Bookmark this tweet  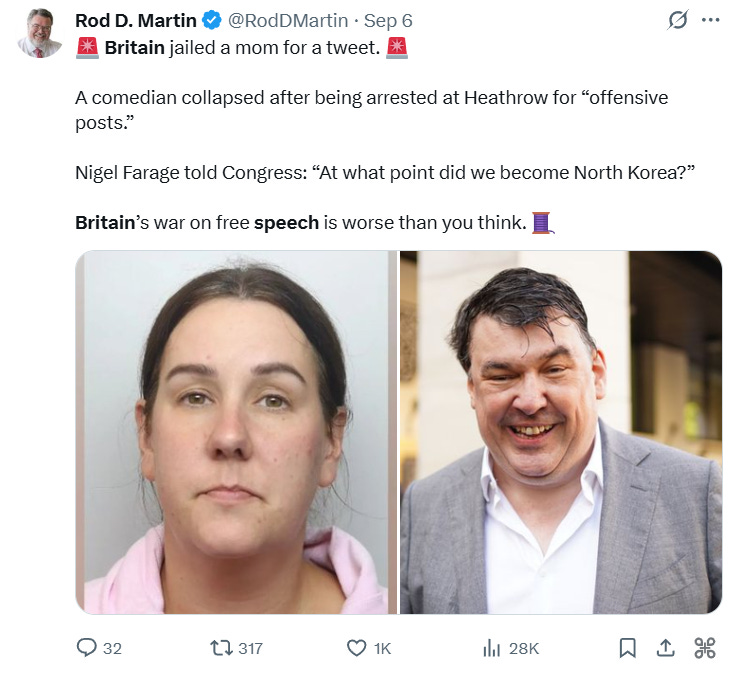click(627, 648)
